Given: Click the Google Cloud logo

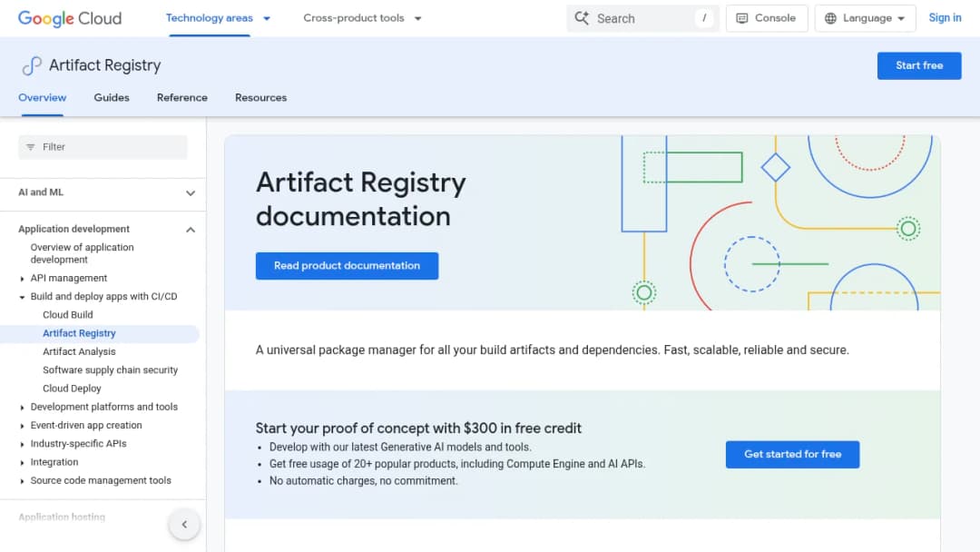Looking at the screenshot, I should coord(70,19).
